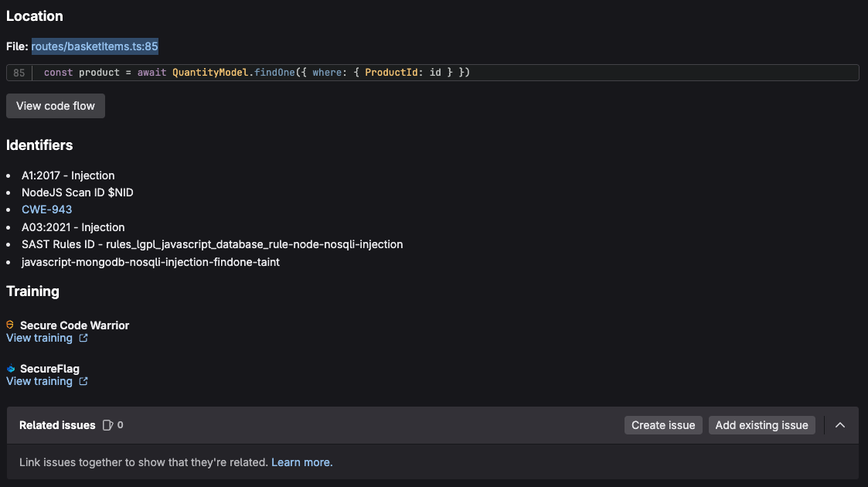
Task: Open the Learn more link
Action: (x=301, y=462)
